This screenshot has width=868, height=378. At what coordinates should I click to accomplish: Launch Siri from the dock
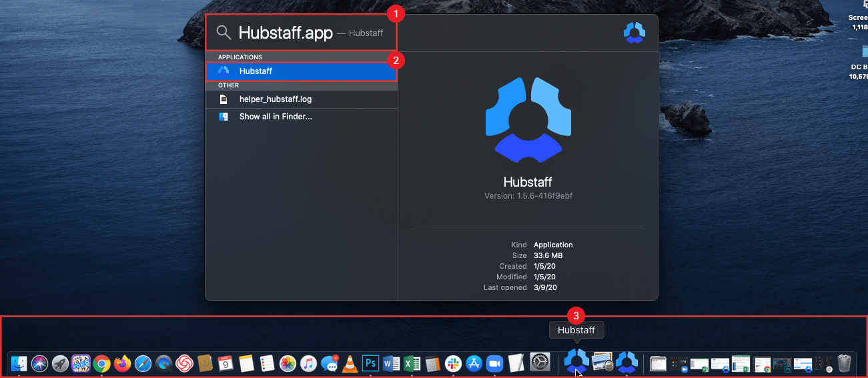tap(39, 363)
